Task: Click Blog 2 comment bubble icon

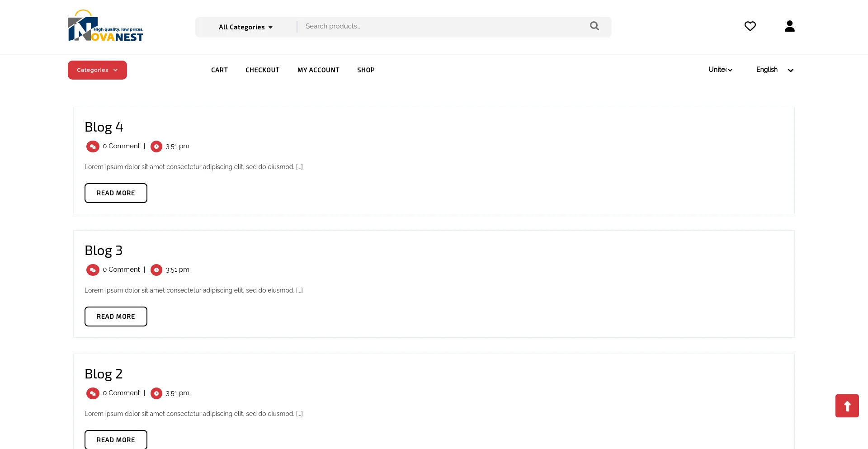Action: pos(93,393)
